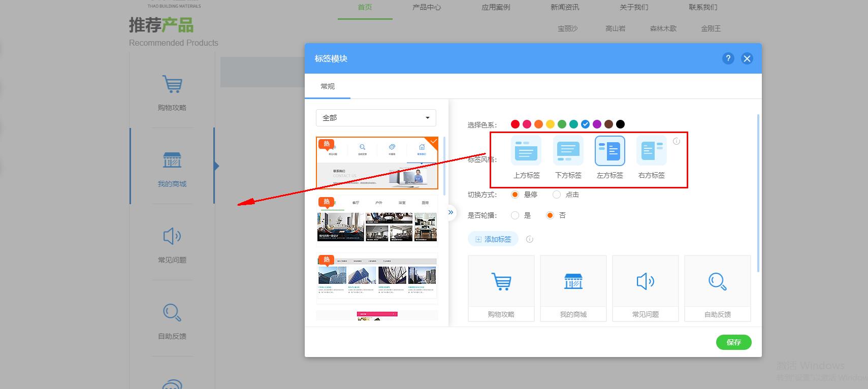Click the 高山岩 sub-navigation link
868x389 pixels.
616,28
